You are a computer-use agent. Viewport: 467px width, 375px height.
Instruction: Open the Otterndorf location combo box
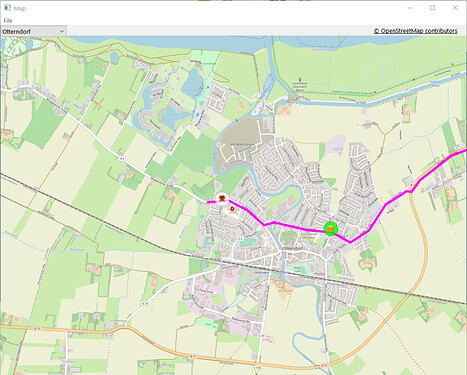(x=33, y=31)
